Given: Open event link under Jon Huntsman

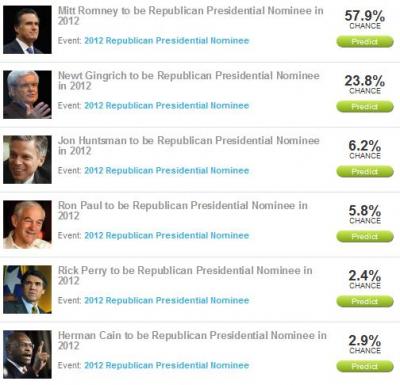Looking at the screenshot, I should [167, 171].
